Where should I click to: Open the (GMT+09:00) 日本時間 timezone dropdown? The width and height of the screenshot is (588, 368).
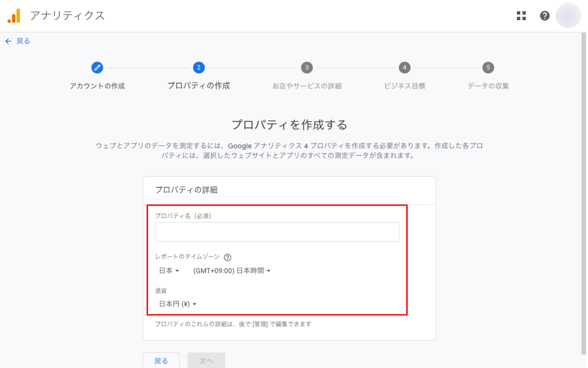coord(232,271)
